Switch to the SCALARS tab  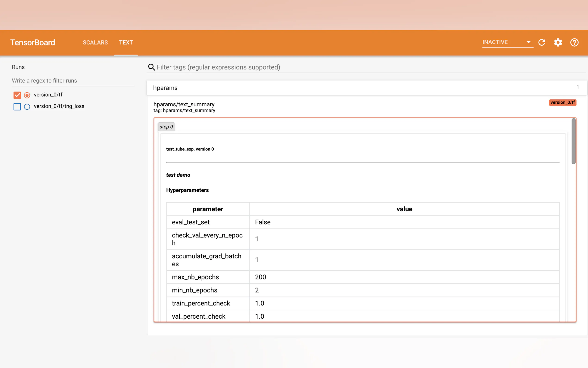click(95, 42)
